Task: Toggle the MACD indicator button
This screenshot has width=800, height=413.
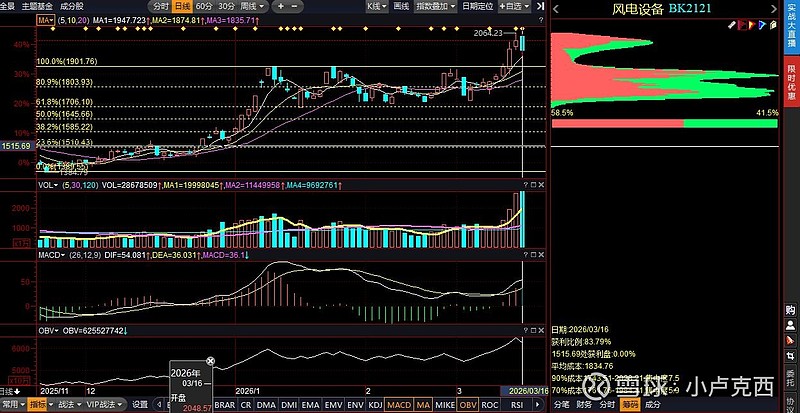Action: coord(398,405)
